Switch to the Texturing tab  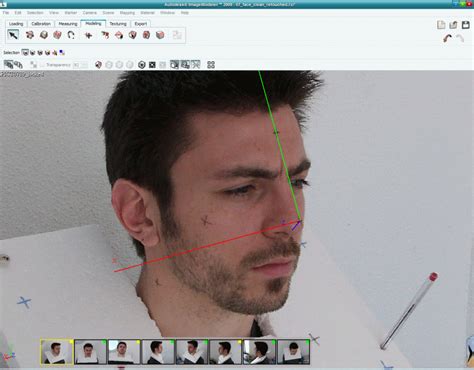(118, 24)
